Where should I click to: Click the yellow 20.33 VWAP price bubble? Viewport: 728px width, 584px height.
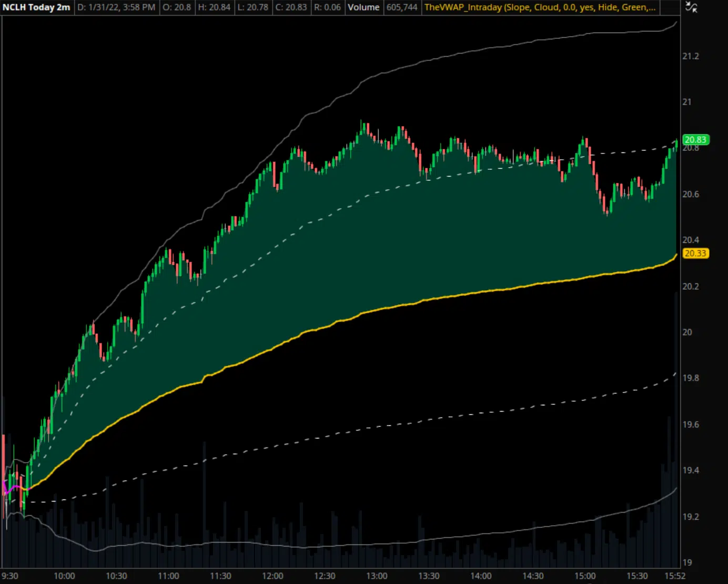coord(695,253)
